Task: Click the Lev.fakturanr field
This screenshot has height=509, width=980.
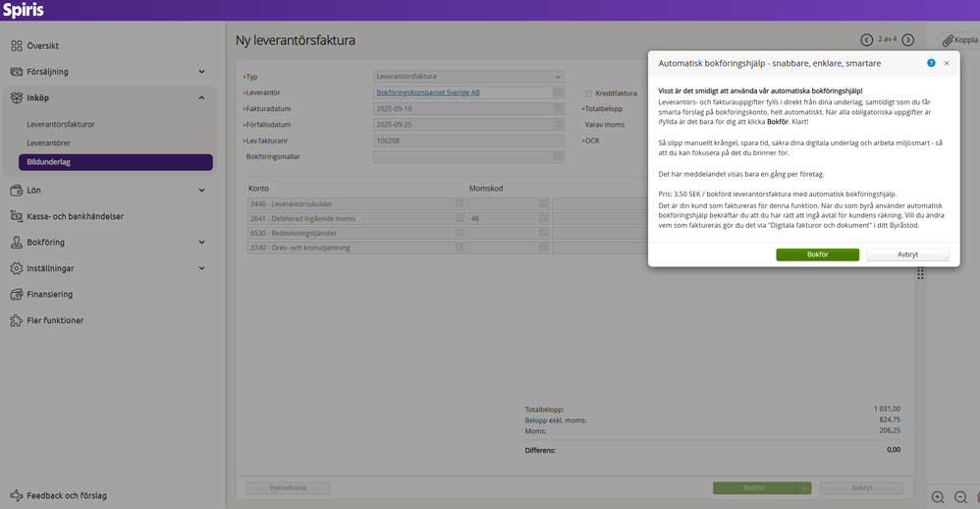Action: click(468, 141)
